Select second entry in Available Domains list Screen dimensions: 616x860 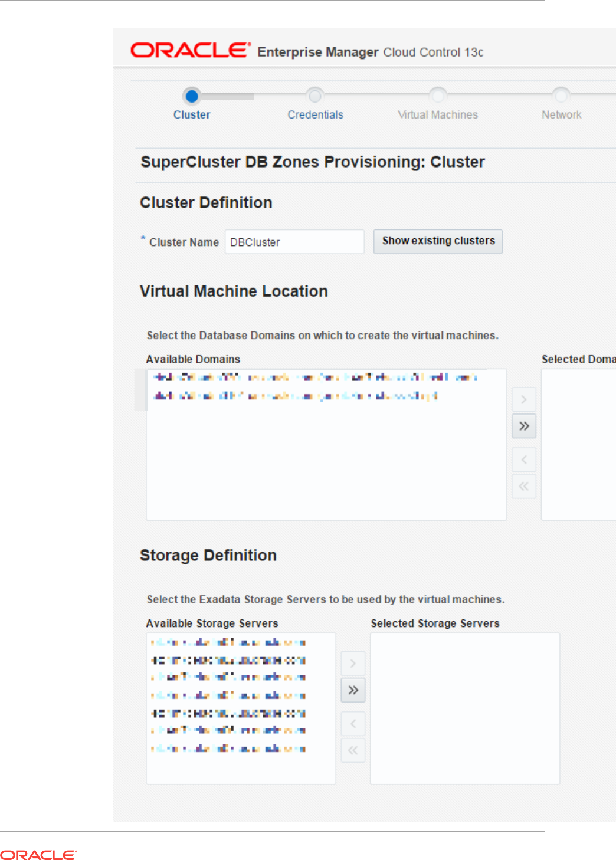295,396
